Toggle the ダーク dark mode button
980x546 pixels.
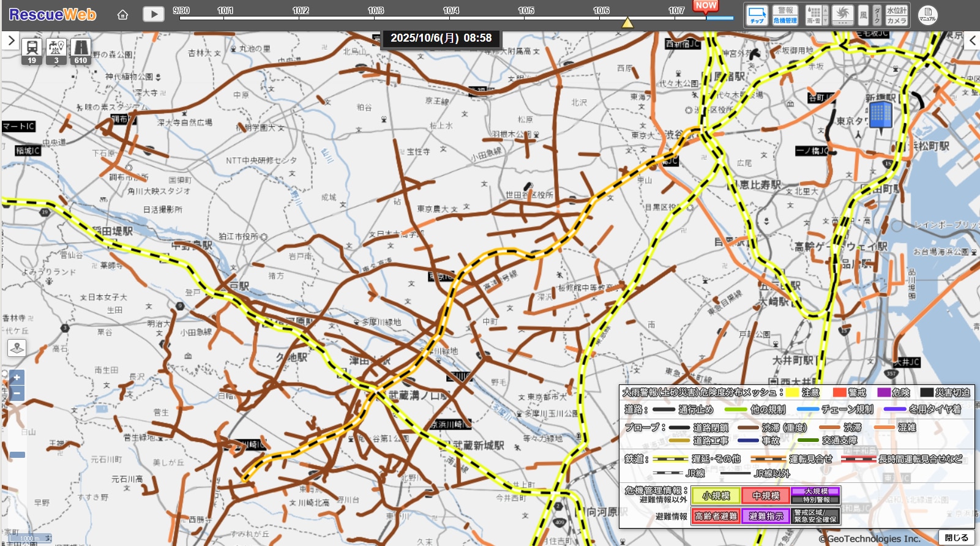click(877, 15)
